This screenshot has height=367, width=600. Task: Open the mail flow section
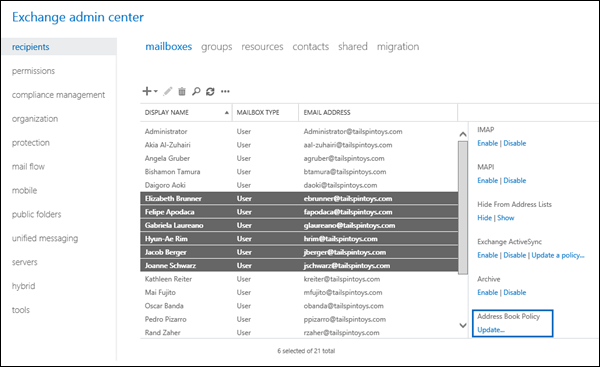pos(28,166)
